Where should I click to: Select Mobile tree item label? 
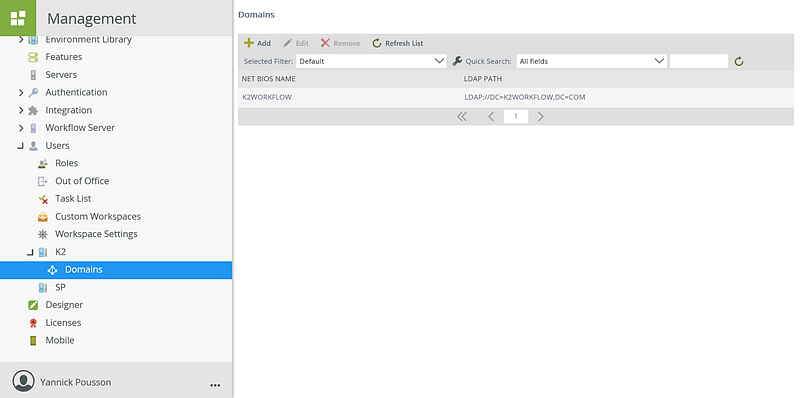[60, 340]
